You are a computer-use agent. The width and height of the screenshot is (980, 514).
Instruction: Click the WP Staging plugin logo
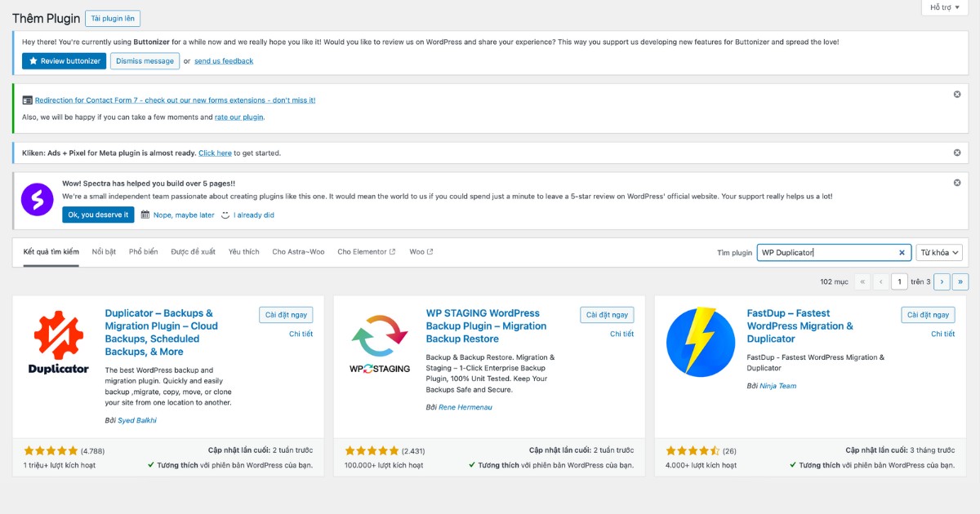click(379, 343)
